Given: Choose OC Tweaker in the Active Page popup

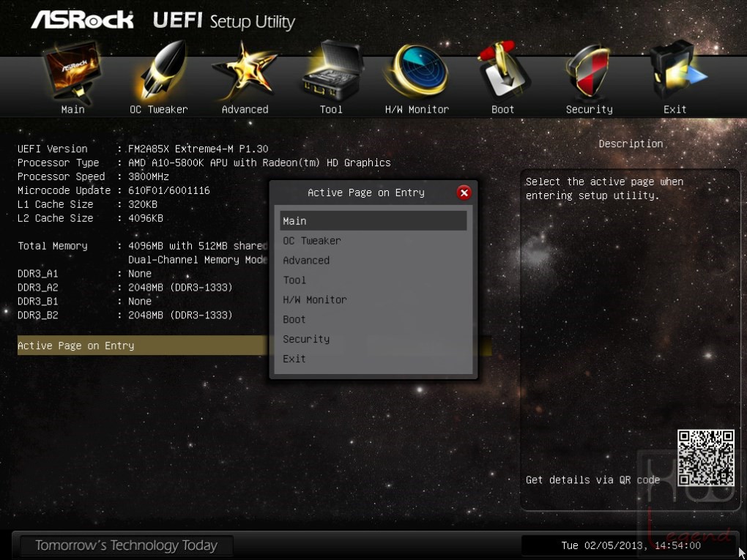Looking at the screenshot, I should coord(373,241).
